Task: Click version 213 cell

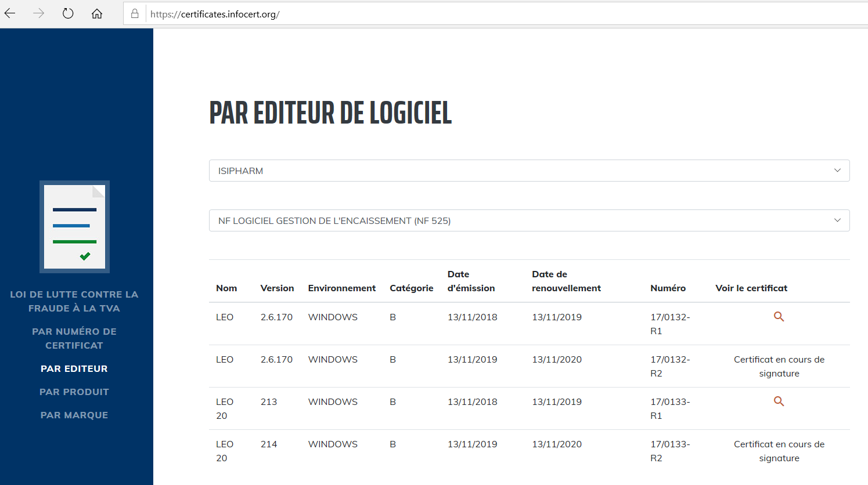Action: tap(269, 401)
